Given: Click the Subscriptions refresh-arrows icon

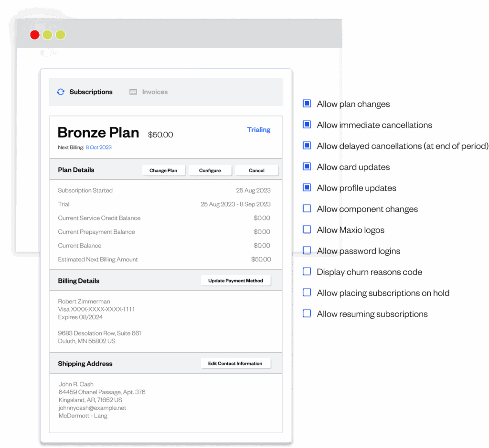Looking at the screenshot, I should coord(61,92).
